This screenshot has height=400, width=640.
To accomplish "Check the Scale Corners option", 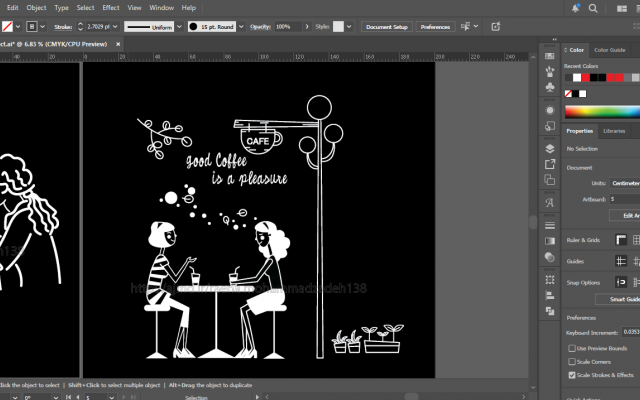I will click(x=572, y=362).
